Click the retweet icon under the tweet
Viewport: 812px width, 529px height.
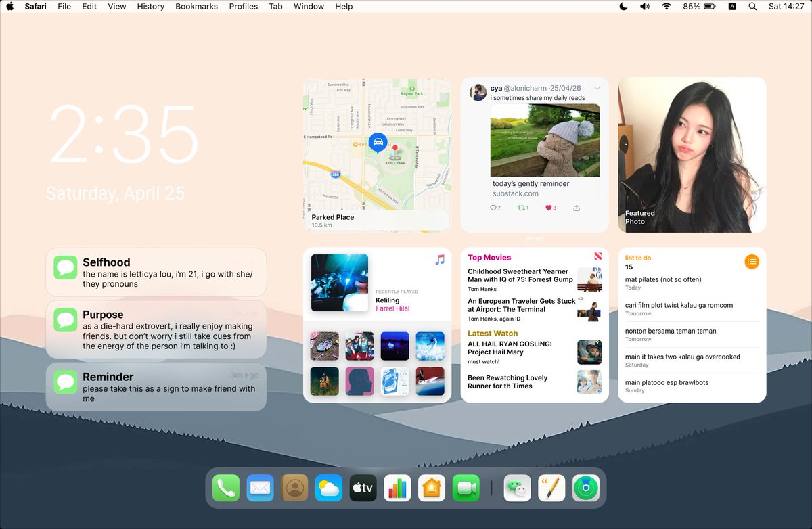[x=522, y=208]
